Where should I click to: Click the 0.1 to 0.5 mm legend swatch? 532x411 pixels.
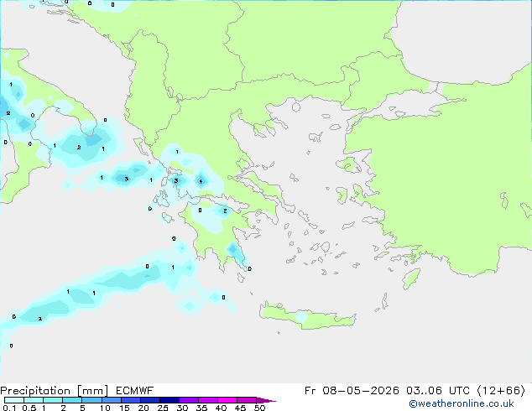point(14,400)
